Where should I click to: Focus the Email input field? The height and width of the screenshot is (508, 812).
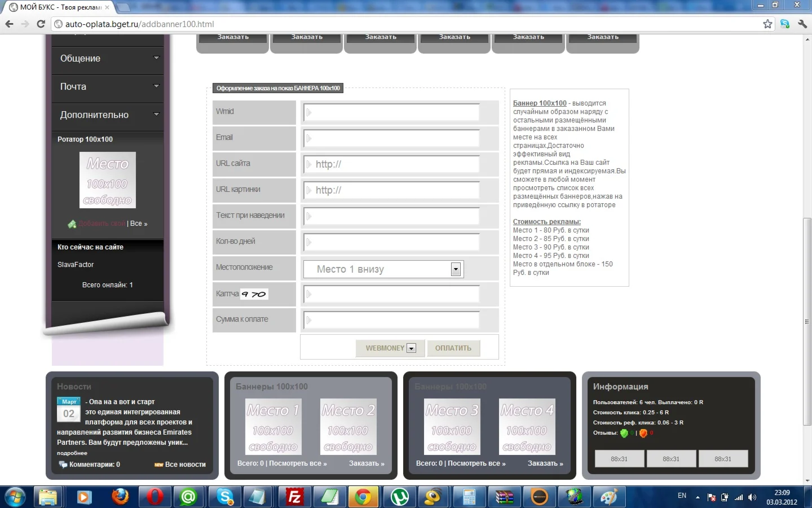tap(391, 138)
